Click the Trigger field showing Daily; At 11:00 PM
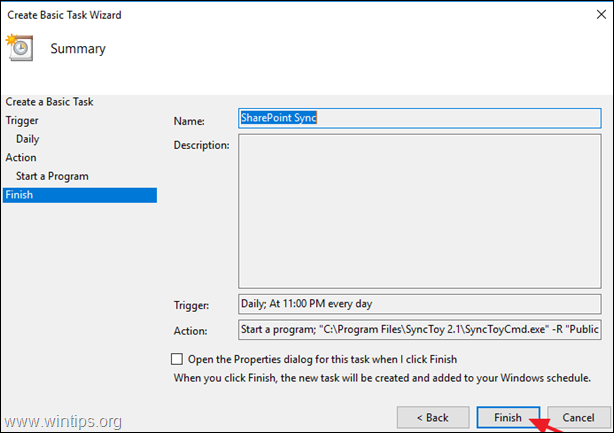This screenshot has height=433, width=614. click(x=419, y=304)
